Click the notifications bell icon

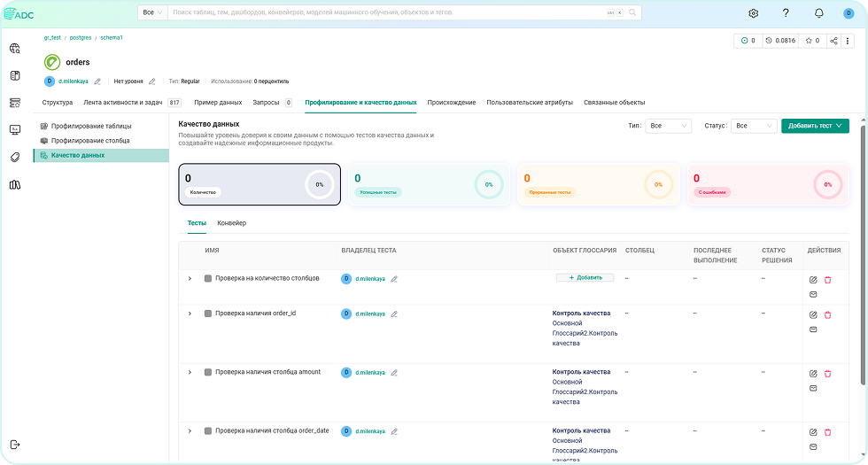[x=818, y=13]
